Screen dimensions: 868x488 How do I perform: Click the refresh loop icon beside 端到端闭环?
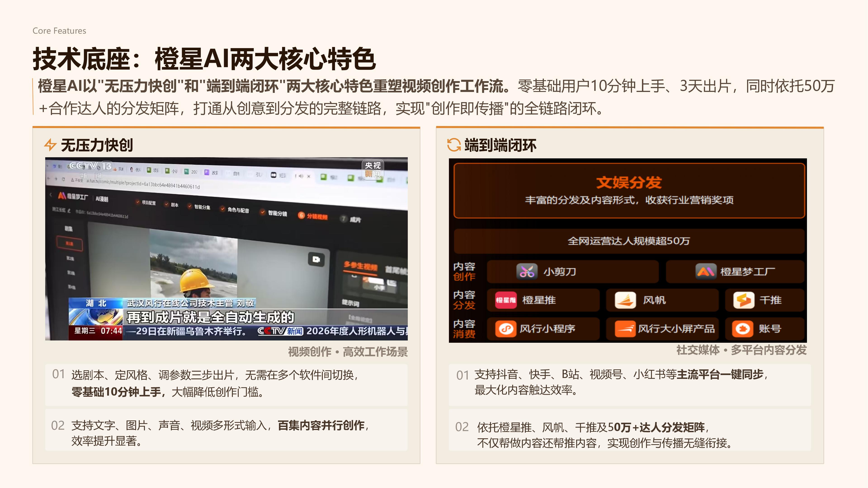pos(453,145)
